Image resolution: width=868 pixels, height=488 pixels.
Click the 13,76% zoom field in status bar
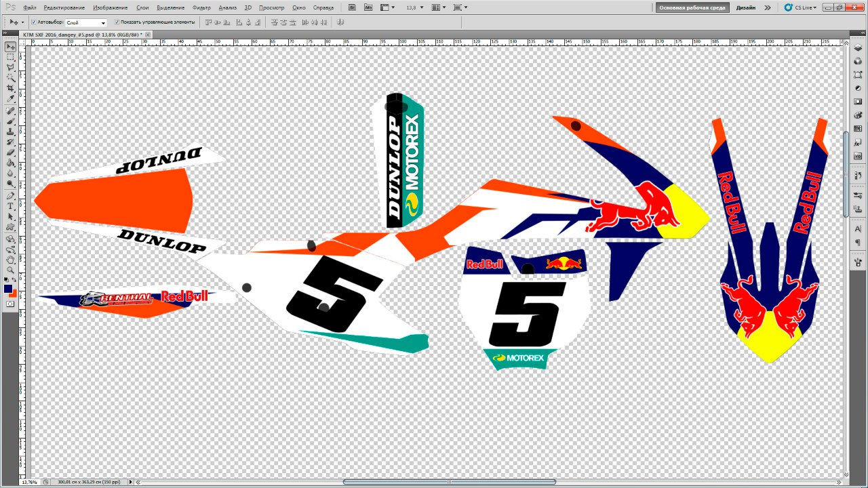point(29,483)
